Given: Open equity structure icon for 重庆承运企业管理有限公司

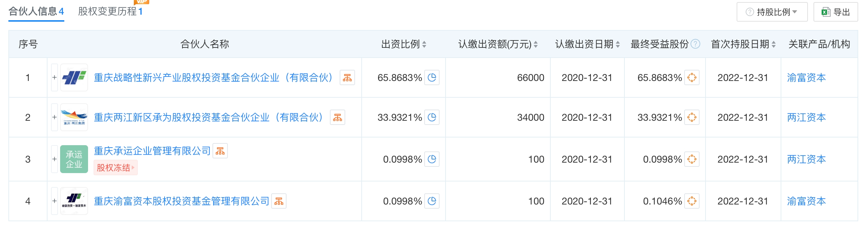Looking at the screenshot, I should (x=220, y=151).
